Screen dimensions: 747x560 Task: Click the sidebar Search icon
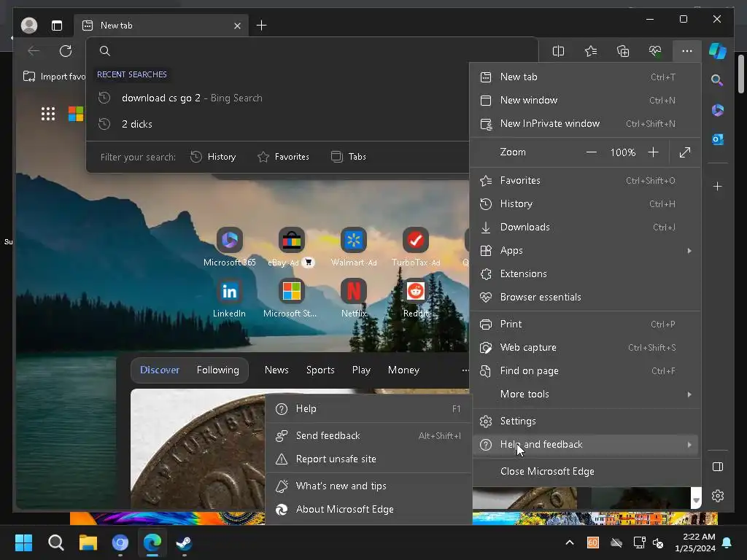pyautogui.click(x=717, y=79)
